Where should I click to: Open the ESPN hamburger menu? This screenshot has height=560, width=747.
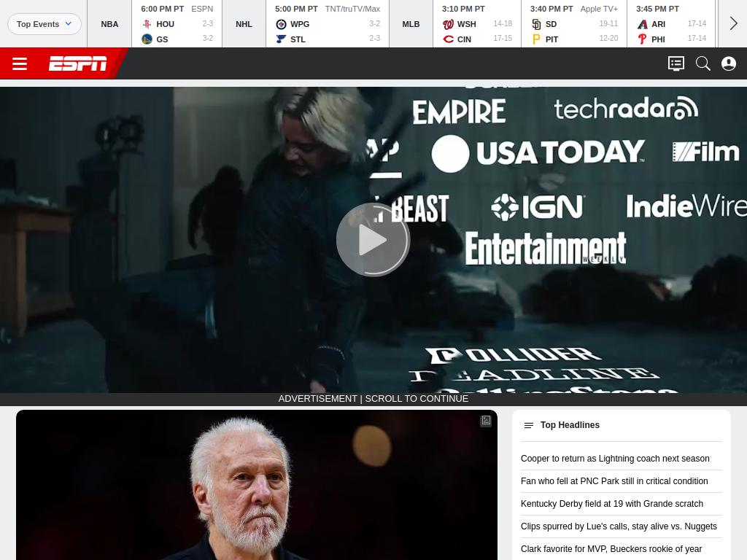point(20,63)
